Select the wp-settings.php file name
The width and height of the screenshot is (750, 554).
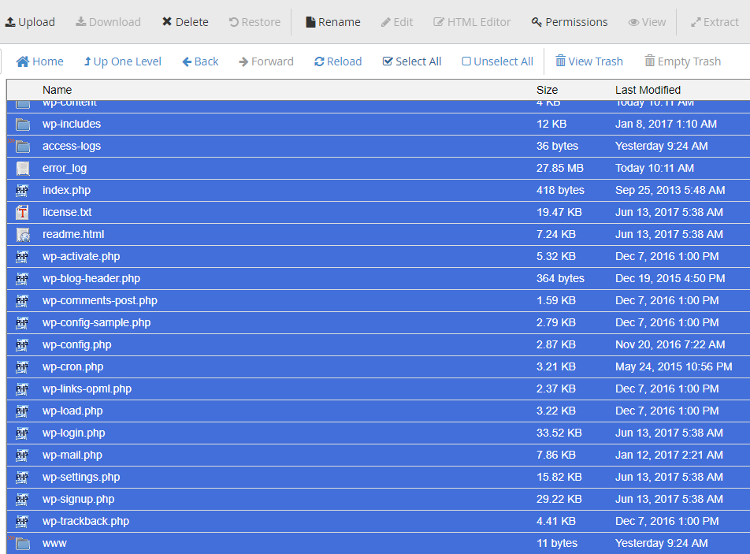pyautogui.click(x=81, y=477)
